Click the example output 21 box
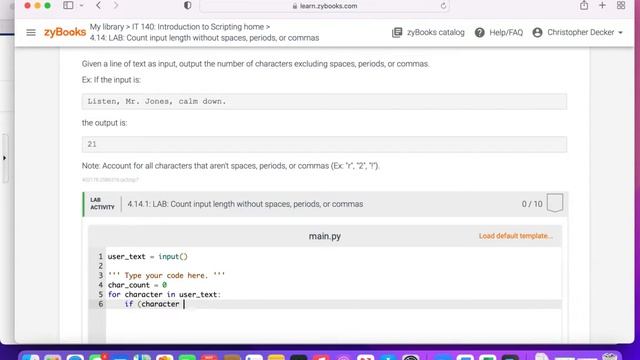The height and width of the screenshot is (360, 640). tap(324, 144)
